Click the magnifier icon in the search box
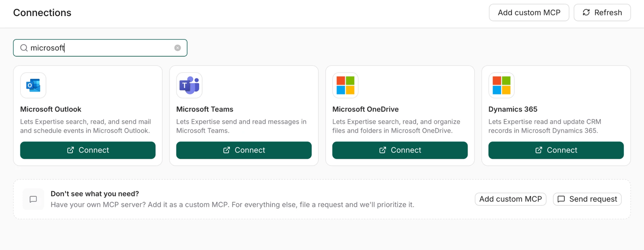This screenshot has height=250, width=644. point(24,48)
